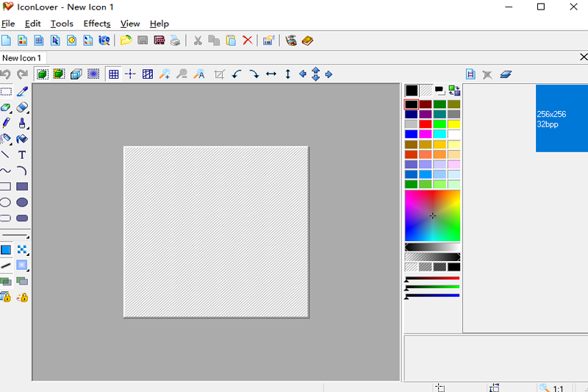The image size is (588, 392).
Task: Open the Effects menu
Action: [97, 24]
